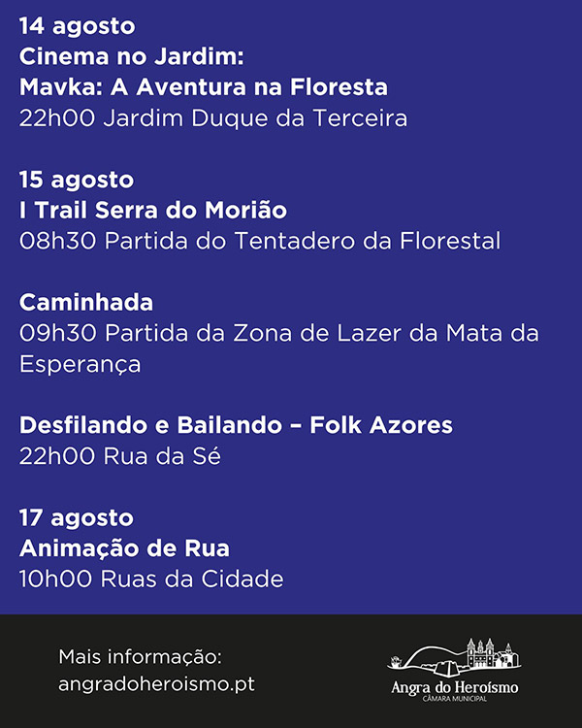
Task: Click '22h00 Rua da Sé' line
Action: [119, 456]
